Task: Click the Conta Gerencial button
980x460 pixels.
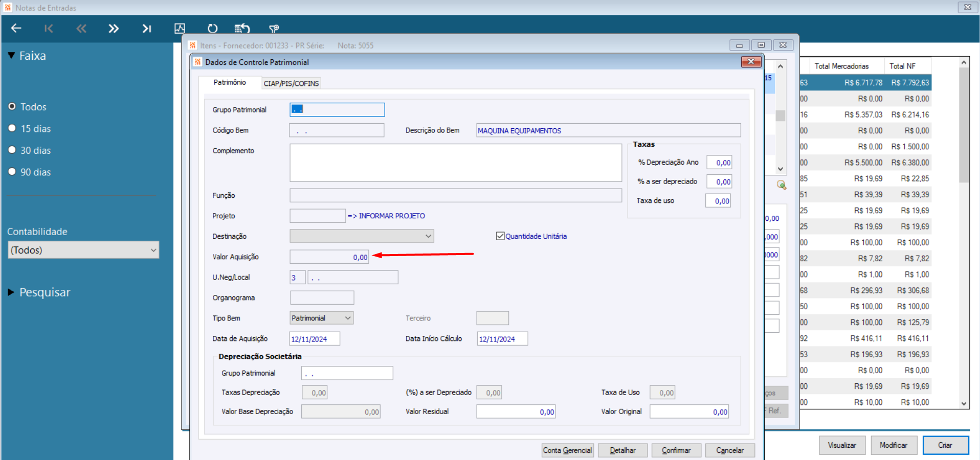Action: 568,450
